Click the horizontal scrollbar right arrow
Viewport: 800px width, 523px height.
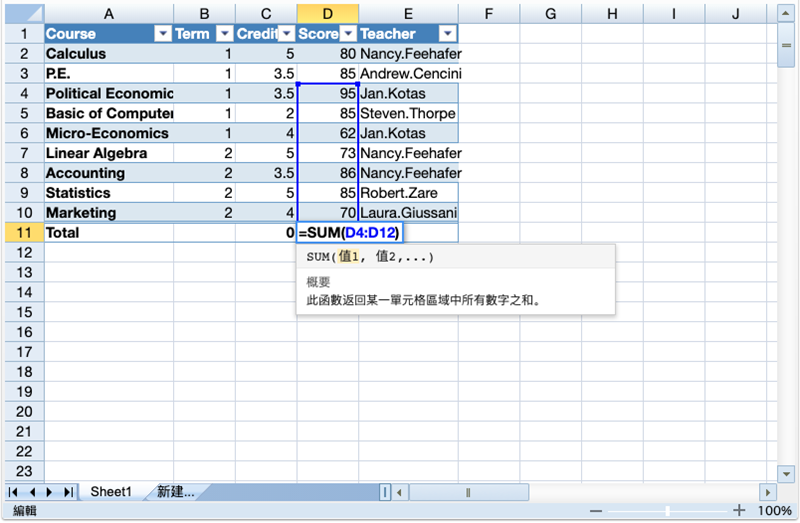click(767, 492)
